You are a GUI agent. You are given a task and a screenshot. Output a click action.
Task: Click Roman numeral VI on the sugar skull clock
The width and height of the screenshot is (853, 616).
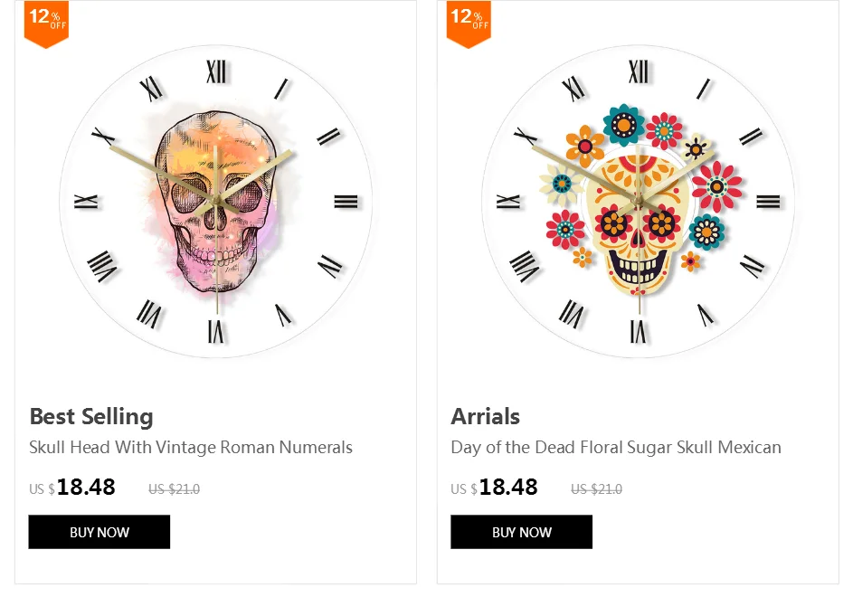coord(639,332)
